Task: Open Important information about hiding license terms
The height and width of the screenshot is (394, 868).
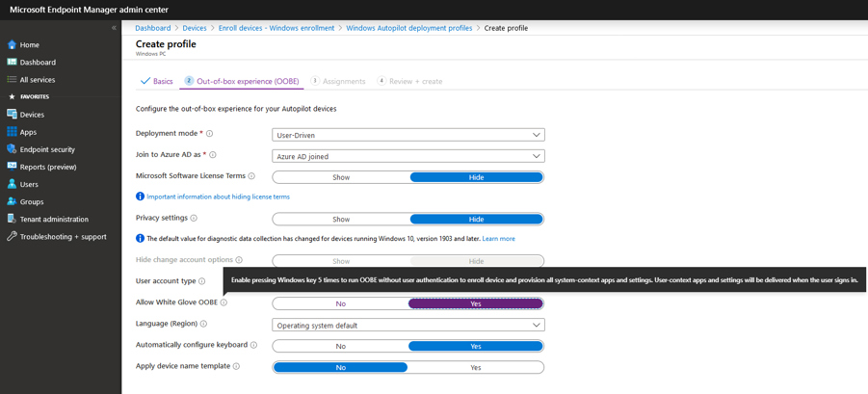Action: coord(218,197)
